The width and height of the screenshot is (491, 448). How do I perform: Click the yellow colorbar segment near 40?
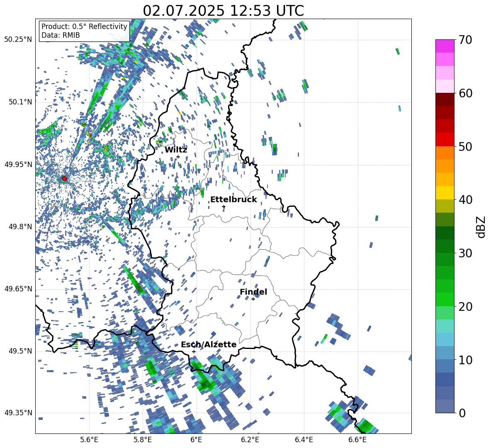pos(445,193)
